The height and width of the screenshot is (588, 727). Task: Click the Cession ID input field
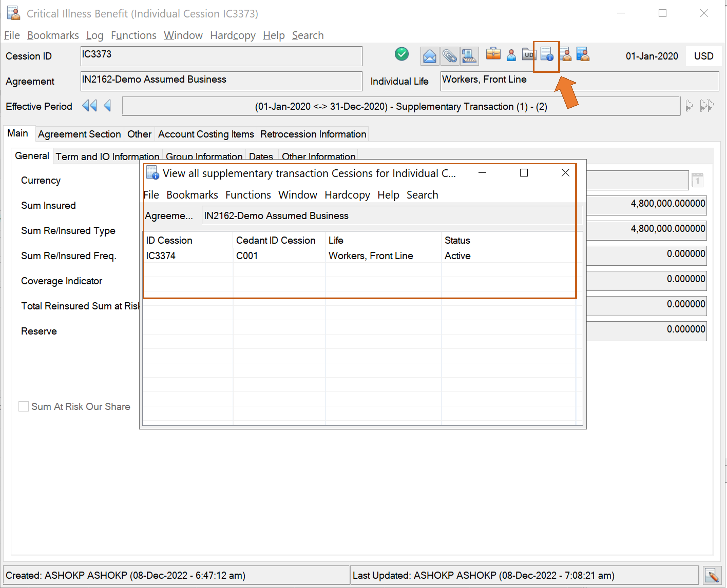(221, 56)
